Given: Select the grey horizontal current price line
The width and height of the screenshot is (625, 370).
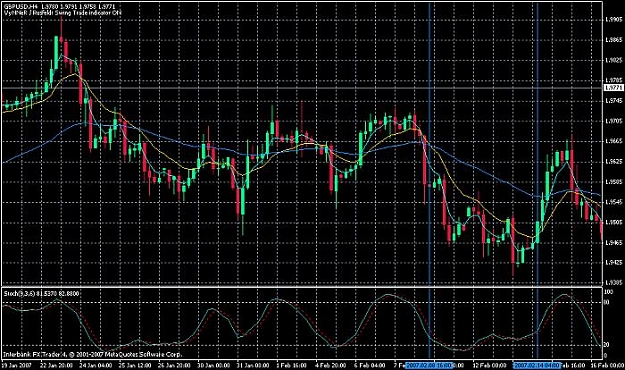Looking at the screenshot, I should 303,88.
